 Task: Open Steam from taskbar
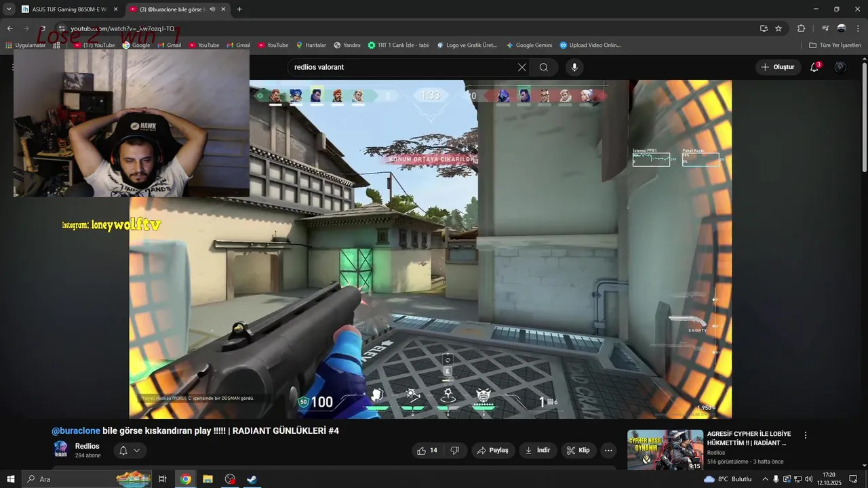click(252, 479)
